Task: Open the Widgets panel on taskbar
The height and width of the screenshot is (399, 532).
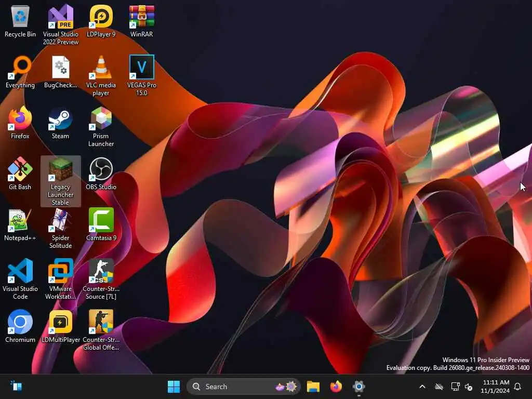Action: click(16, 386)
